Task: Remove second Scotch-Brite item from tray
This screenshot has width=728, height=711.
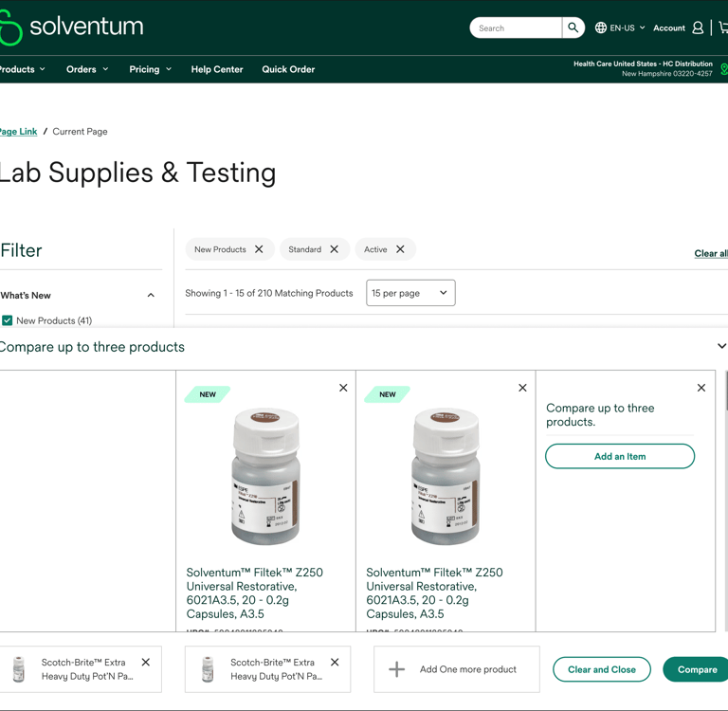Action: pos(335,663)
